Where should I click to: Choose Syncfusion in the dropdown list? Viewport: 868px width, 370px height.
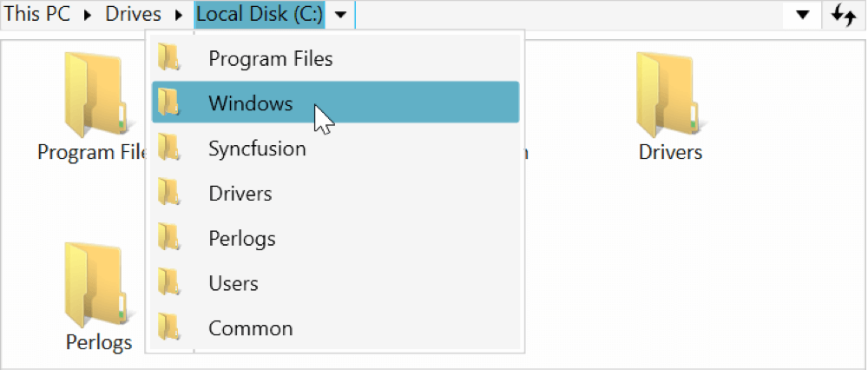[257, 149]
